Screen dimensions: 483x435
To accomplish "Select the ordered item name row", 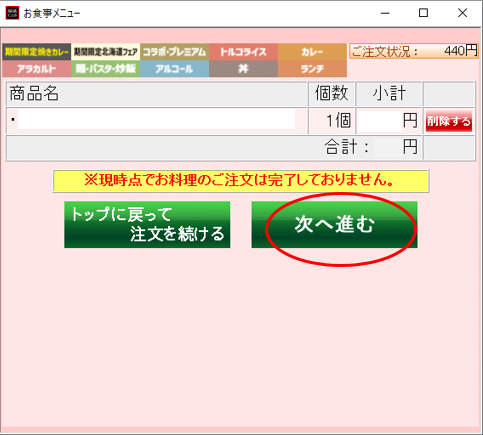I will point(157,121).
